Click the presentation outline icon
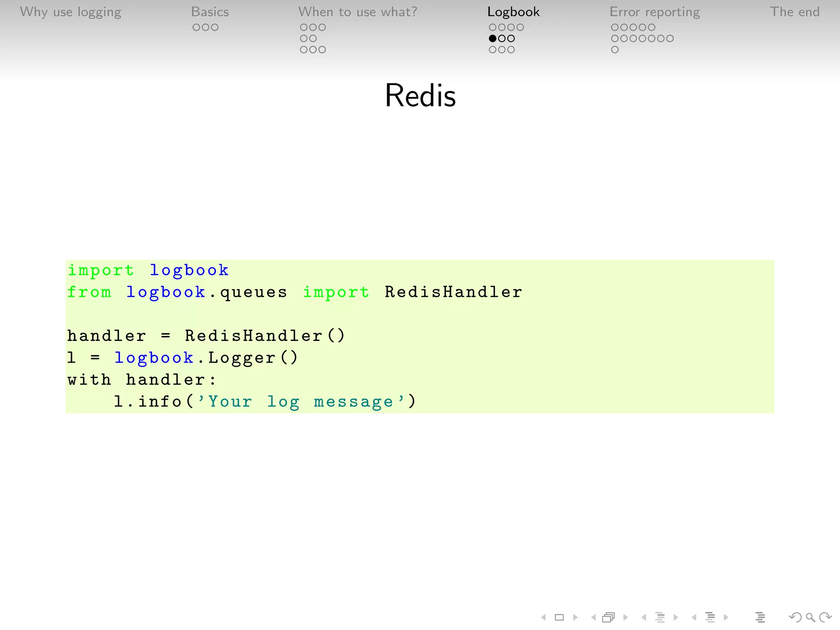 pos(760,617)
